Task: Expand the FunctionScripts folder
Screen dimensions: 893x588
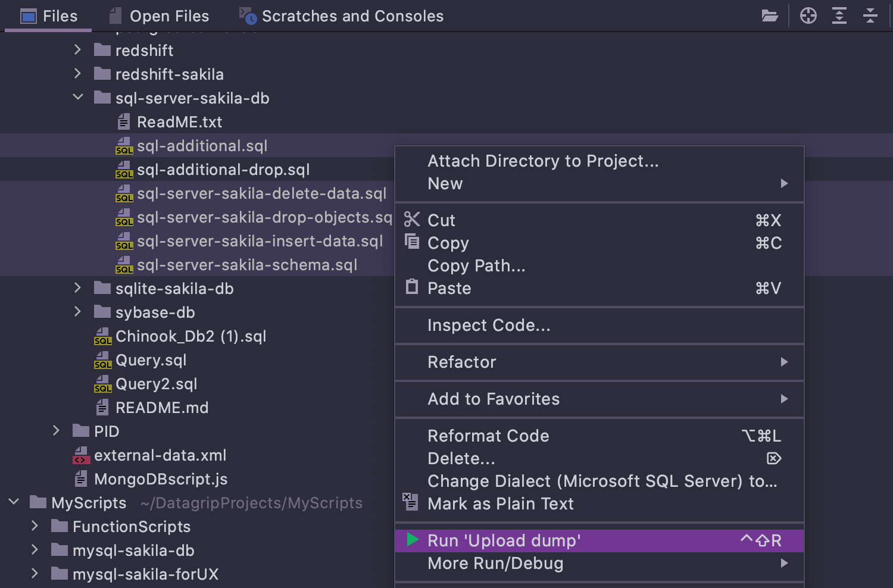Action: [35, 526]
